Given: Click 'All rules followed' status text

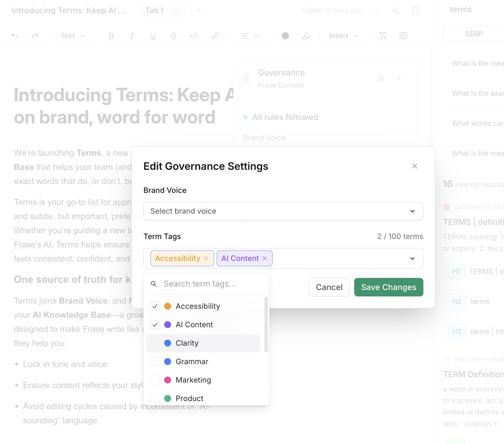Looking at the screenshot, I should pos(285,117).
